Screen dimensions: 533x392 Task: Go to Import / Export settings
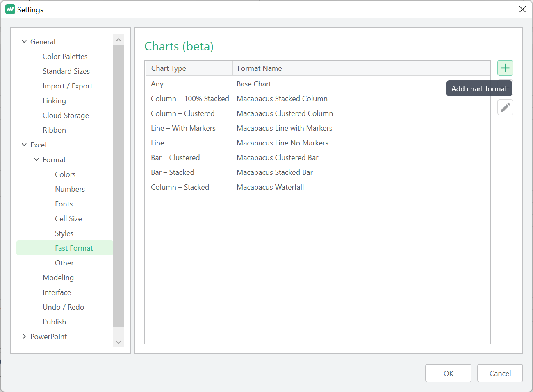(x=68, y=86)
